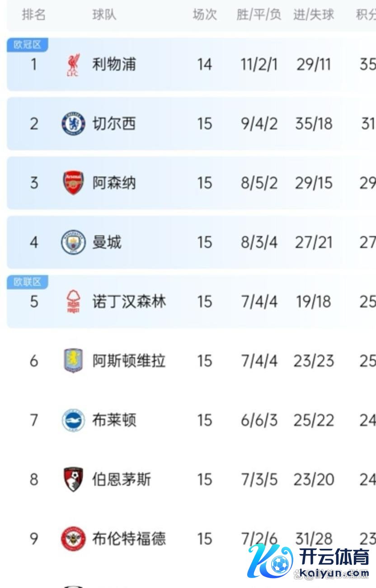
Task: Click the 欧冠区 zone badge
Action: coord(28,45)
